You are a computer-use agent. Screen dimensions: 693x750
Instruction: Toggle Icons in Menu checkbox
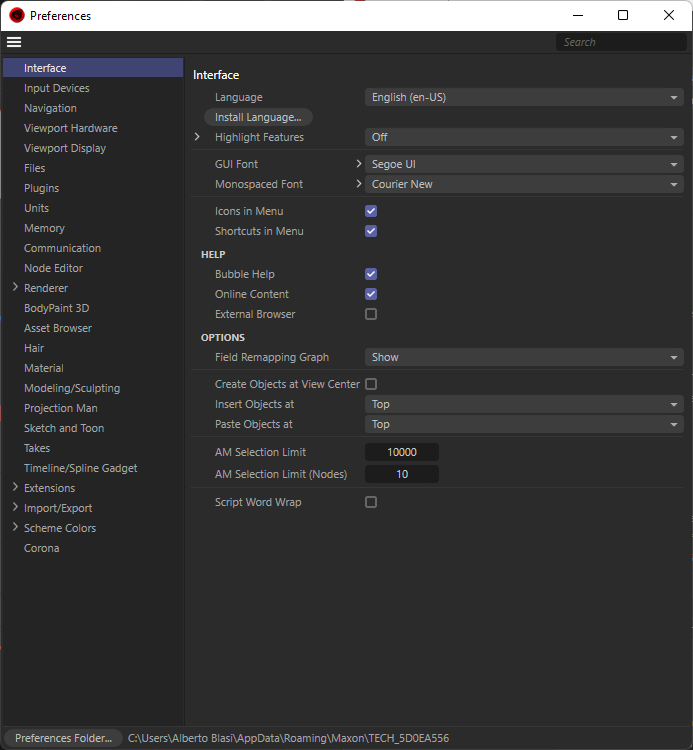point(371,211)
